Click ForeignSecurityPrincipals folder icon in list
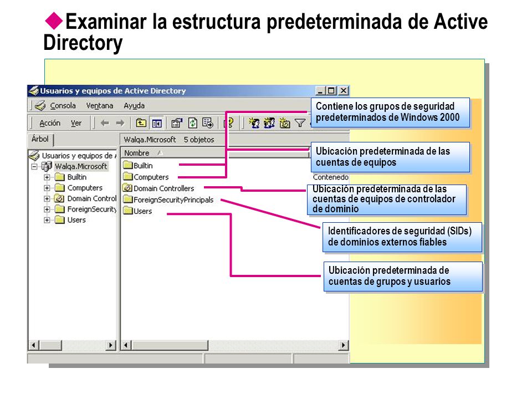Screen dimensions: 532x399 click(x=127, y=199)
